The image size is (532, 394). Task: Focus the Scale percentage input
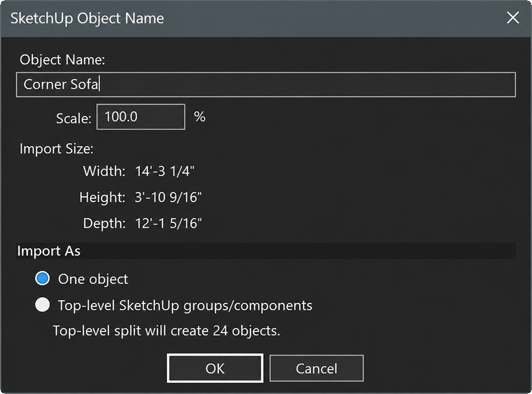141,117
